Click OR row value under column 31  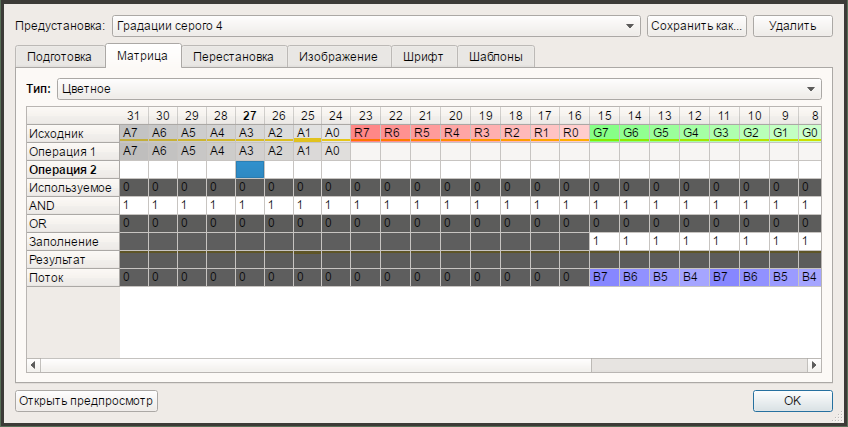pos(134,223)
